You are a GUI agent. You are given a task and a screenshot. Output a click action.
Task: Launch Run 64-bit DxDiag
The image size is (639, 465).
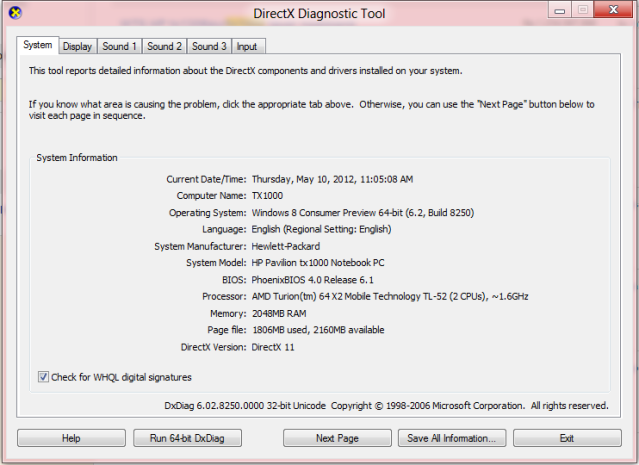(187, 438)
